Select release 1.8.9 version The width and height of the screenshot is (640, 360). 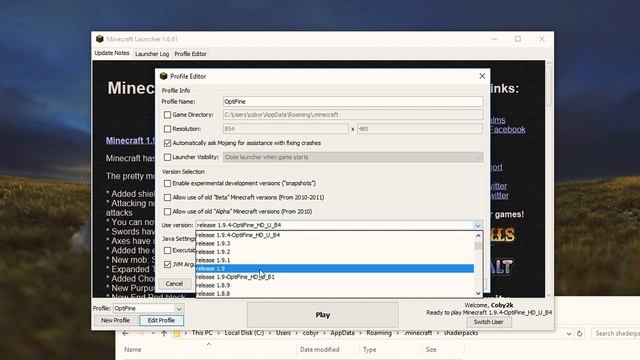coord(335,285)
